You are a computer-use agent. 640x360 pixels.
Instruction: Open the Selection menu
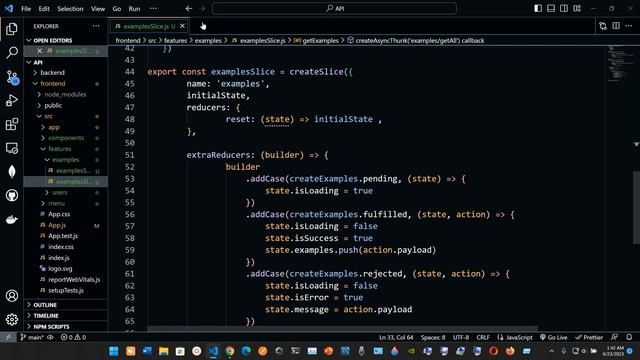70,9
